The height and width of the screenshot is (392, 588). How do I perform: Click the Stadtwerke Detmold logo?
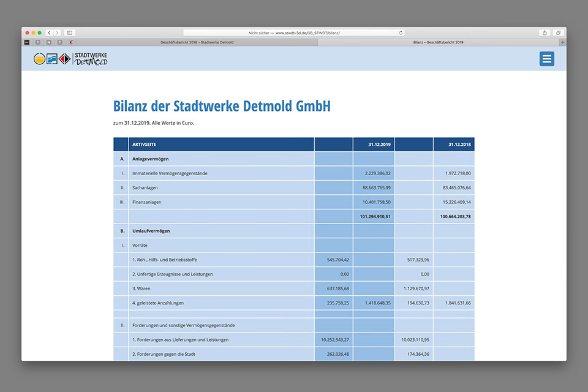click(x=70, y=59)
